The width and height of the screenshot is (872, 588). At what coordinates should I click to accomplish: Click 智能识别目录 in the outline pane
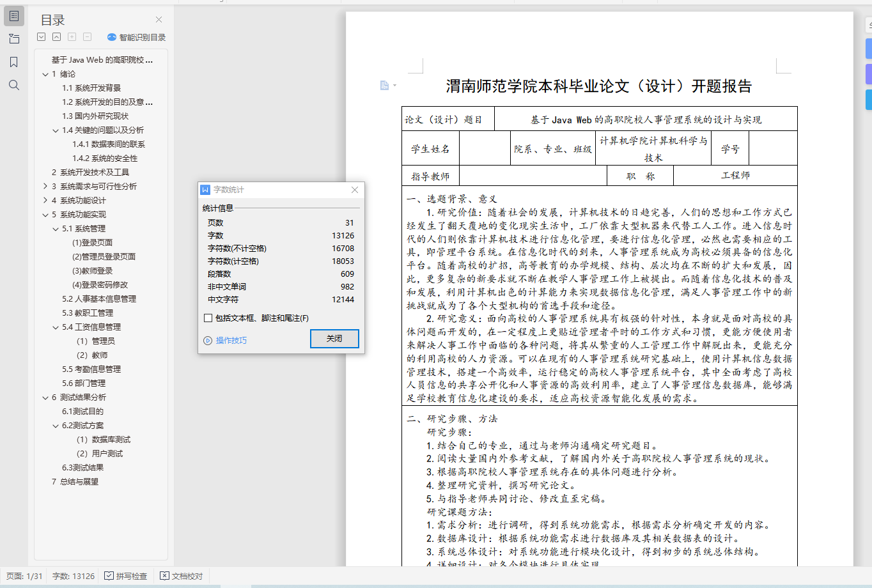137,37
